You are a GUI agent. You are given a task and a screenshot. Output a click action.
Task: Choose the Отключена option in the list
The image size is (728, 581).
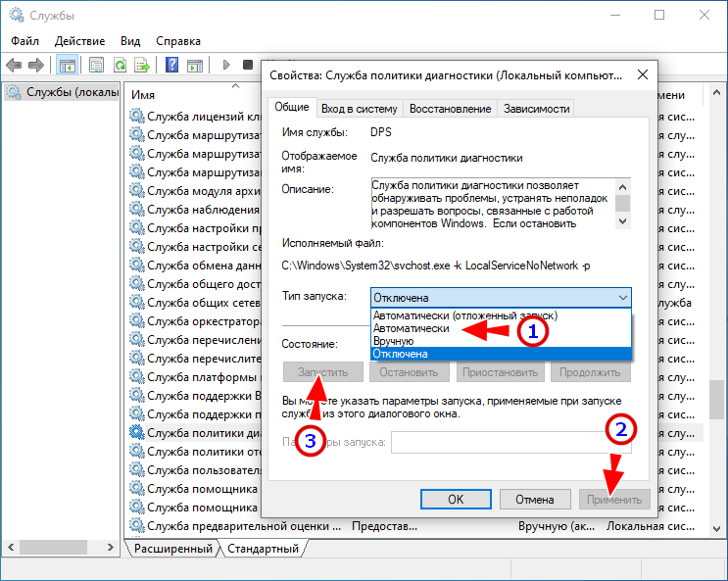coord(502,354)
